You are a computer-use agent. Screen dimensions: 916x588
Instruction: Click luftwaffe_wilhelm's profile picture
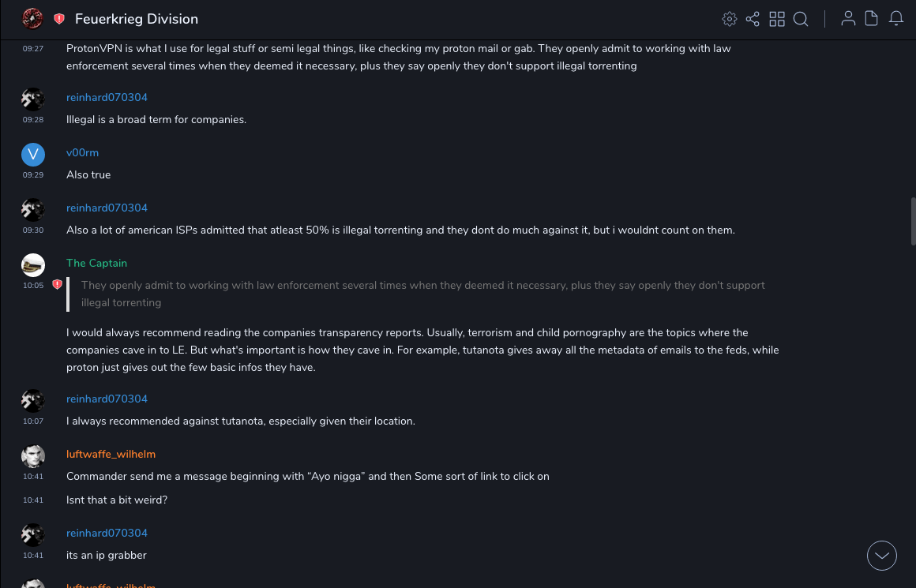(x=33, y=456)
